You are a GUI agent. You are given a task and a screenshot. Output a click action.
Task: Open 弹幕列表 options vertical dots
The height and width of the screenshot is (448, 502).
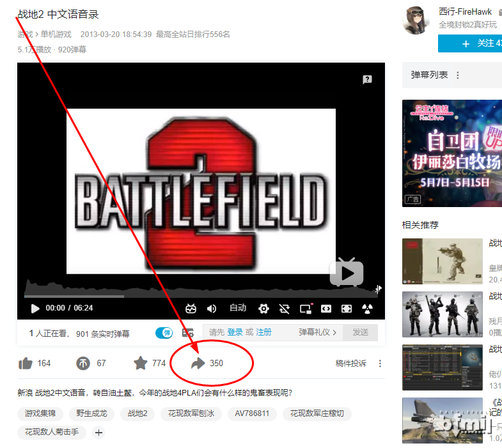(458, 75)
